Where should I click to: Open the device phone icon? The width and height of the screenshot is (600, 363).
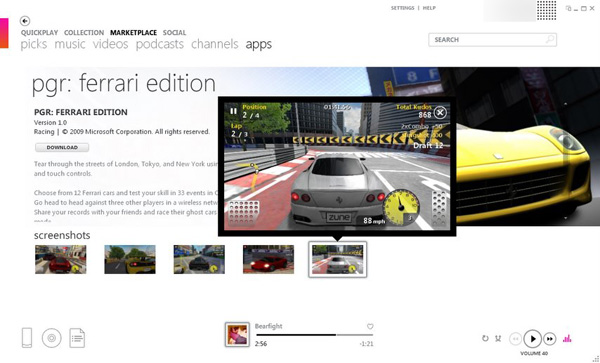pos(27,338)
